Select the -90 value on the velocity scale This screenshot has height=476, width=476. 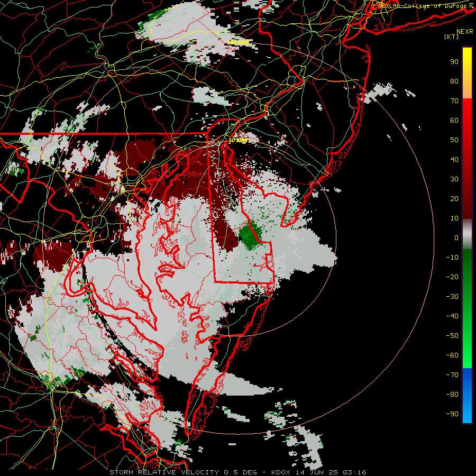[x=452, y=414]
